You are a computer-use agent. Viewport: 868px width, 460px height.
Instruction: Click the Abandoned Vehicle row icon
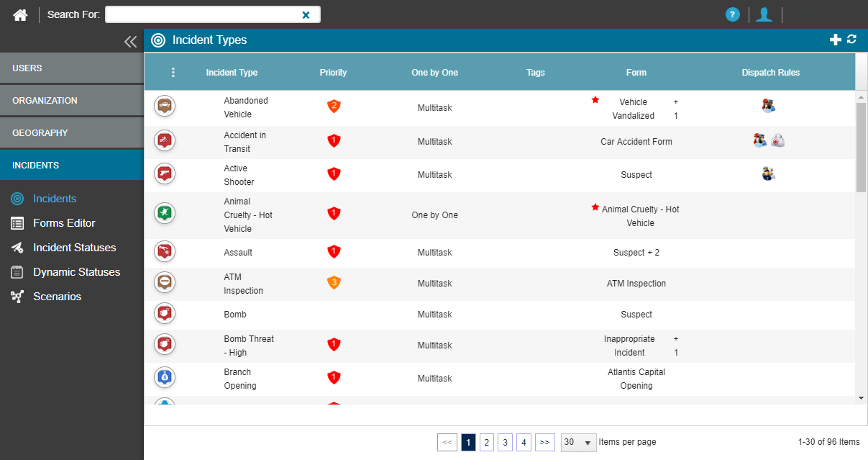click(165, 107)
